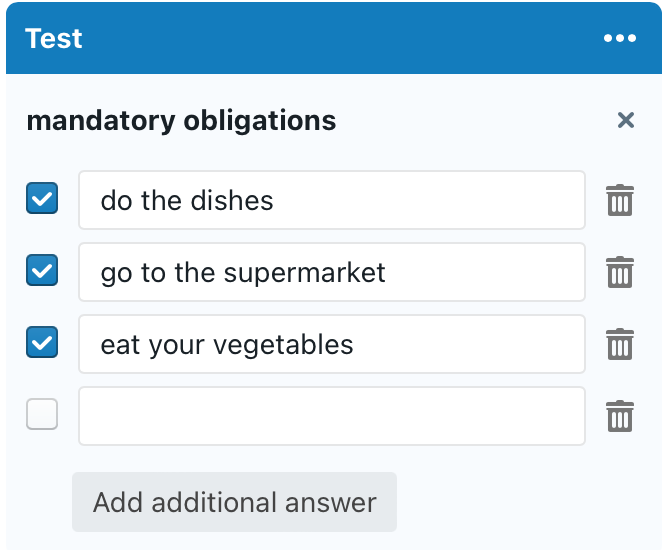The image size is (670, 550).
Task: Trash the 'eat your vegetables' answer
Action: (620, 344)
